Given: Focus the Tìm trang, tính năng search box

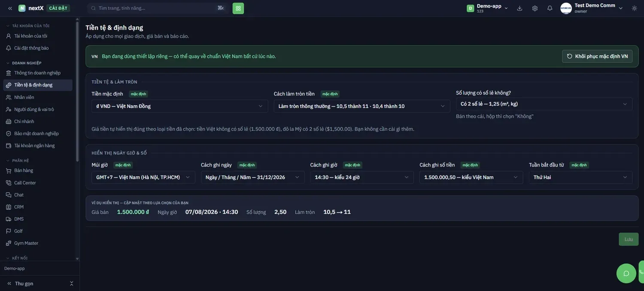Looking at the screenshot, I should [x=158, y=8].
